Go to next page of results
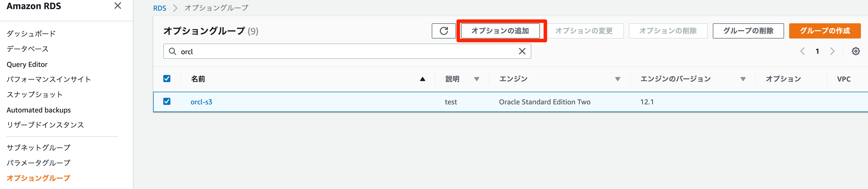868x189 pixels. [x=832, y=51]
